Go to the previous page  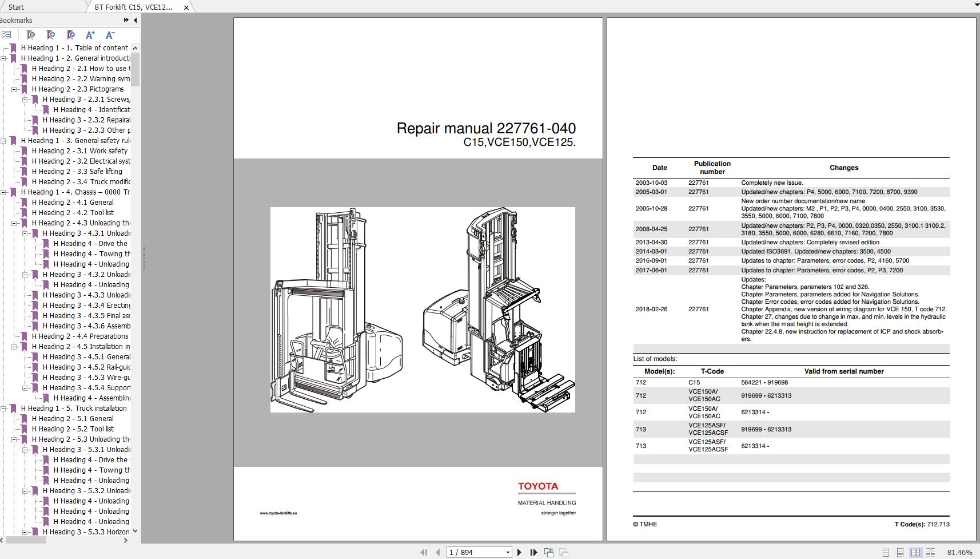[x=438, y=552]
